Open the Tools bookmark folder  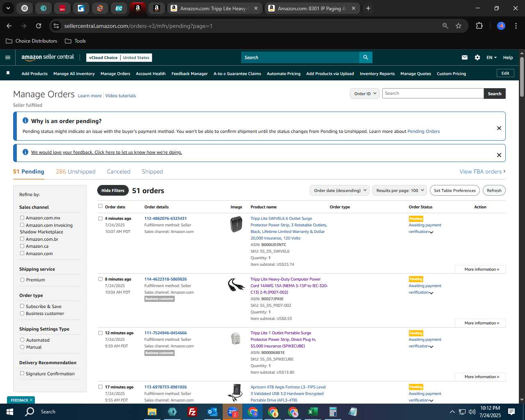[75, 41]
